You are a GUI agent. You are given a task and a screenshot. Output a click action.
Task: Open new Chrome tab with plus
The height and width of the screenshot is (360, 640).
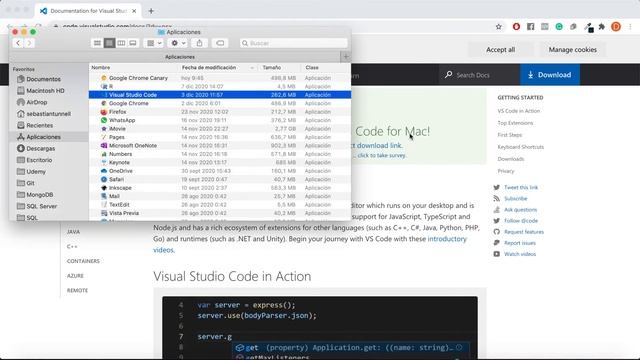[x=151, y=11]
